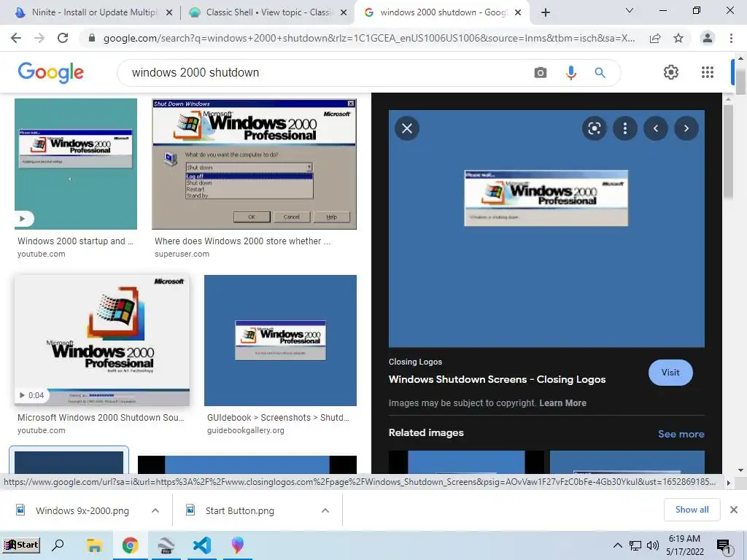The image size is (747, 560).
Task: Expand Start Button.png download options
Action: [x=325, y=510]
